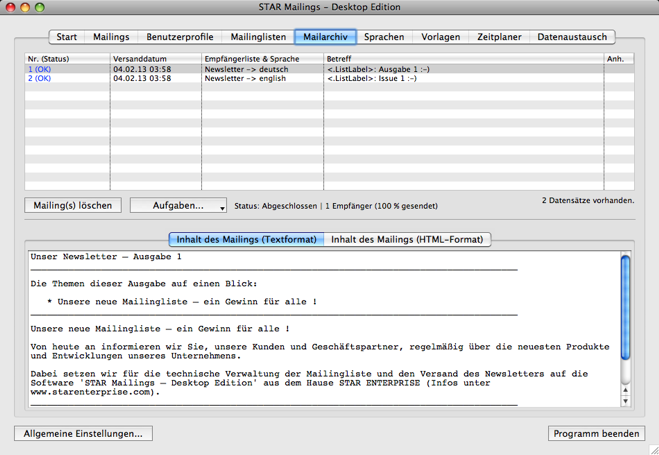The image size is (659, 455).
Task: Click subject '<.ListLabel>: Issue 1 :-)'
Action: (372, 78)
